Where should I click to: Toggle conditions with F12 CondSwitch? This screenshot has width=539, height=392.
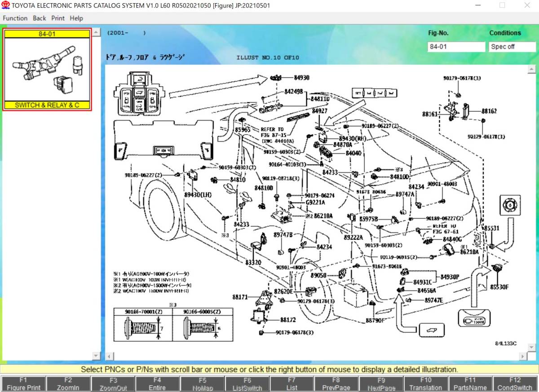pos(515,384)
